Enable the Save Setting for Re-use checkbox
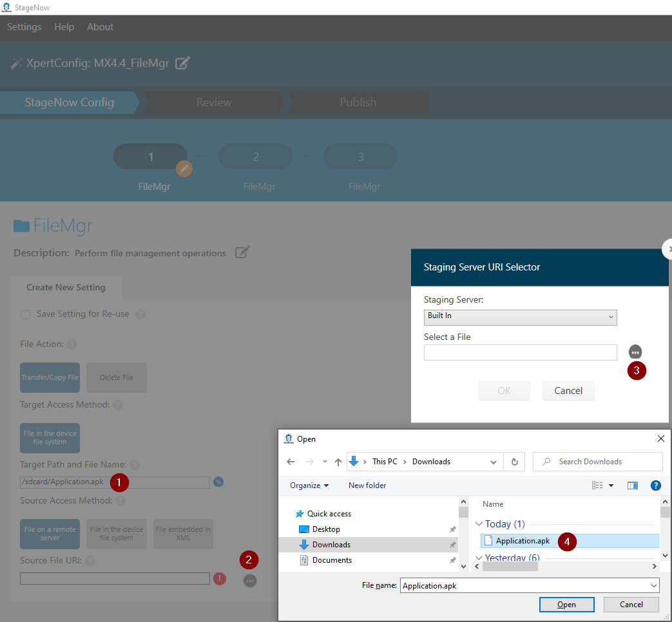This screenshot has height=622, width=672. click(x=24, y=314)
